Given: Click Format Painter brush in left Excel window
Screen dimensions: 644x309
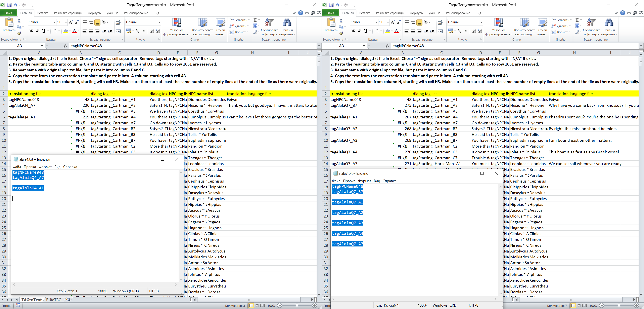Looking at the screenshot, I should click(x=19, y=33).
